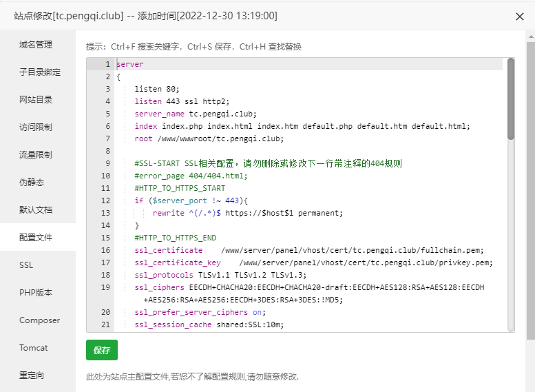Click the closing brace on line 14
This screenshot has height=392, width=535.
(x=137, y=225)
